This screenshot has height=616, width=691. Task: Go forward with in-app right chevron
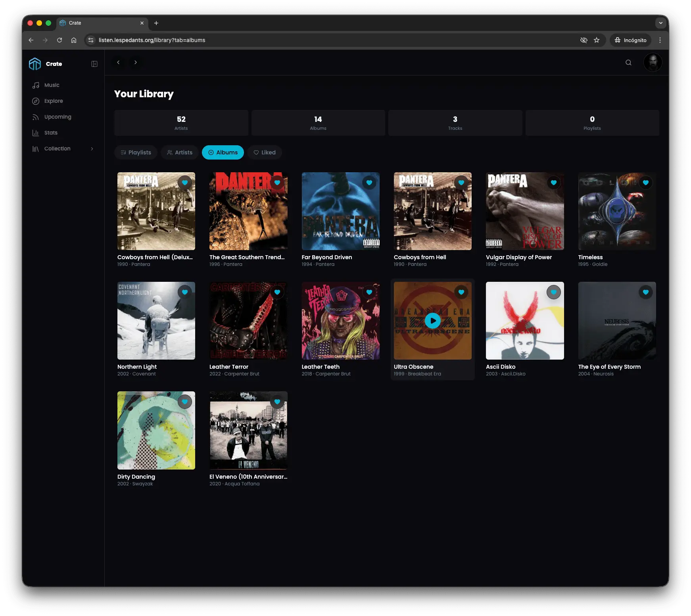[136, 62]
